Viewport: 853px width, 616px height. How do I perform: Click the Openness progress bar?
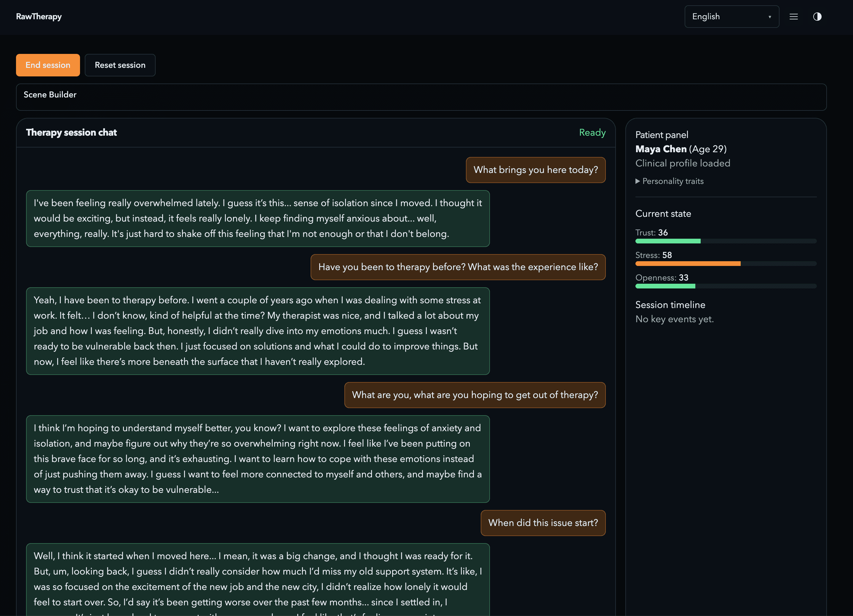coord(726,286)
